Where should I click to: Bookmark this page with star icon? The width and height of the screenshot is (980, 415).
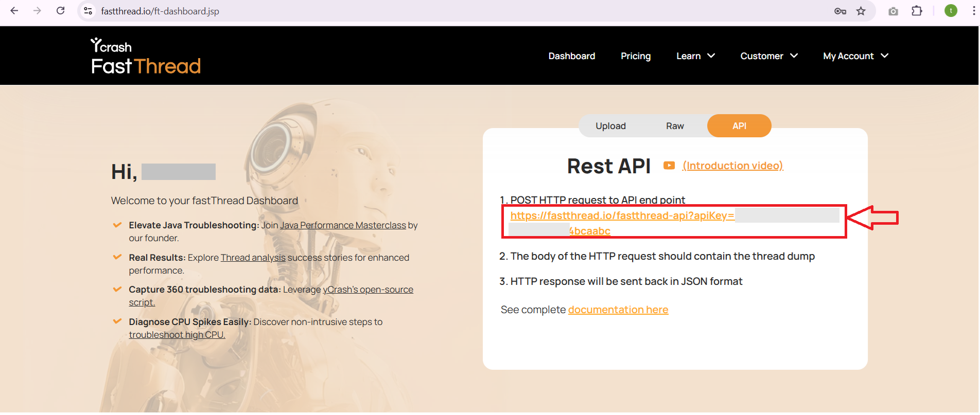coord(861,11)
